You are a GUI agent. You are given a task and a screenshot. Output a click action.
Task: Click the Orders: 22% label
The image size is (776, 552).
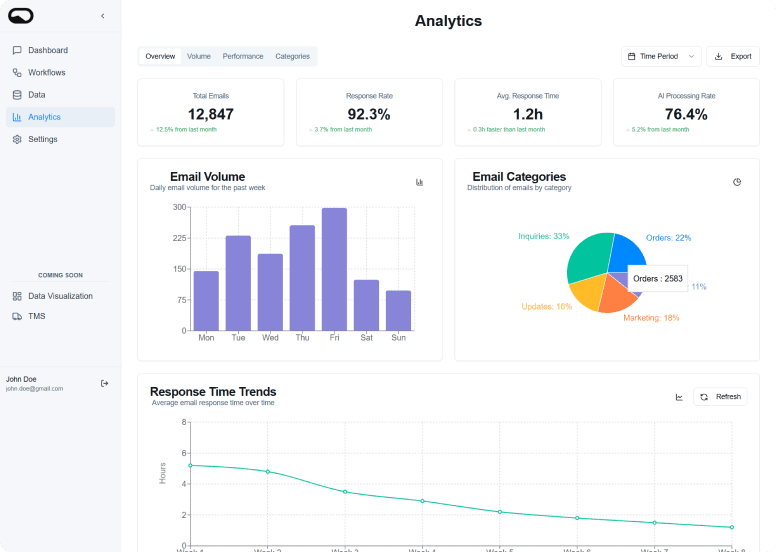click(668, 238)
